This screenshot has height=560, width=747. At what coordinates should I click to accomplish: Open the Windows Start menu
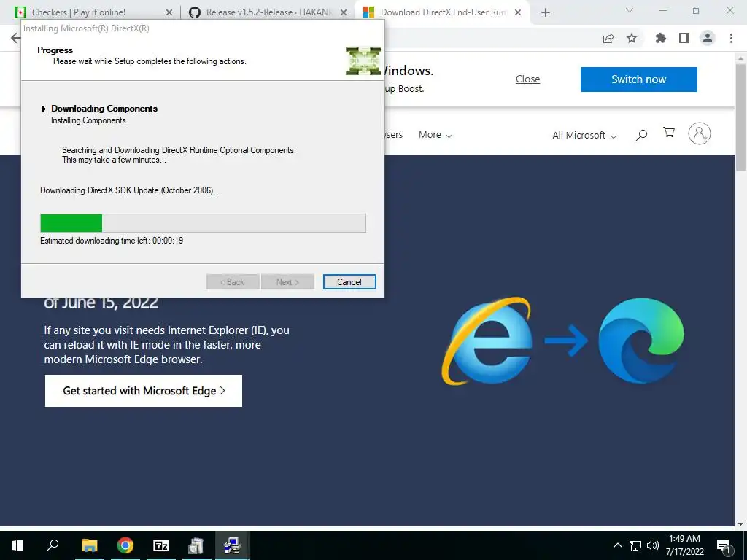pyautogui.click(x=18, y=545)
